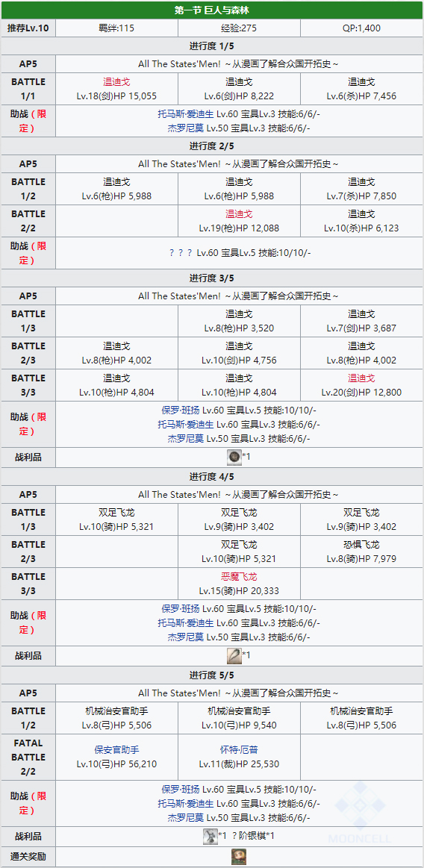424x868 pixels.
Task: Select the 推荐Lv.10 cell
Action: tap(29, 28)
